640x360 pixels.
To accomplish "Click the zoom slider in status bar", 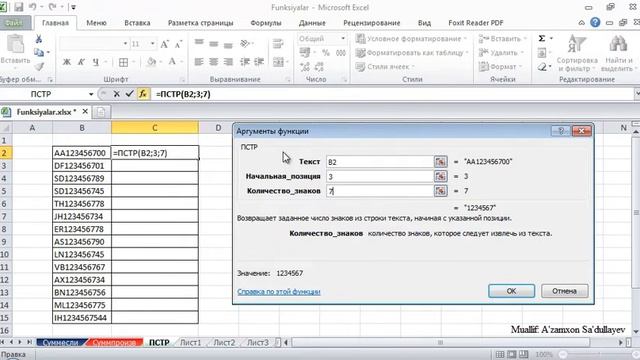I will 600,354.
